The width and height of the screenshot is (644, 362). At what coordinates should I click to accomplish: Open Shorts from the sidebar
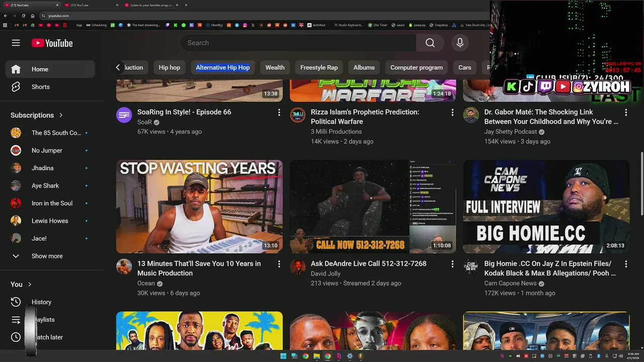50,86
